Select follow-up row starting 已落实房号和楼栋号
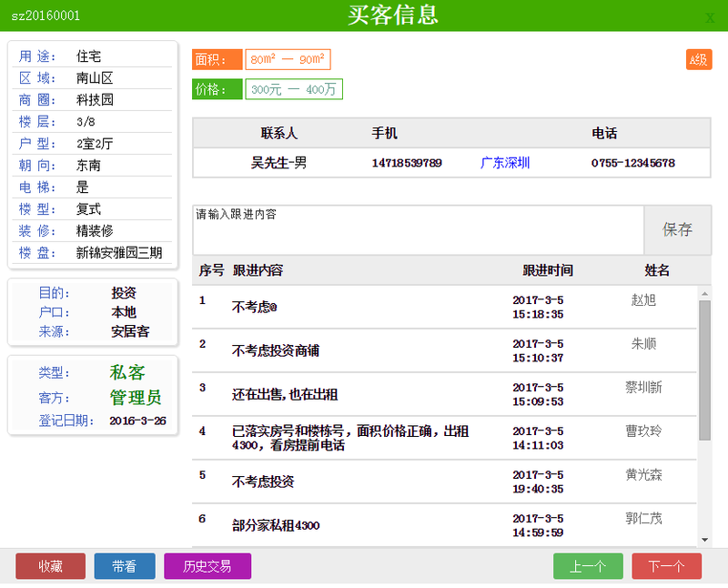 pos(444,438)
